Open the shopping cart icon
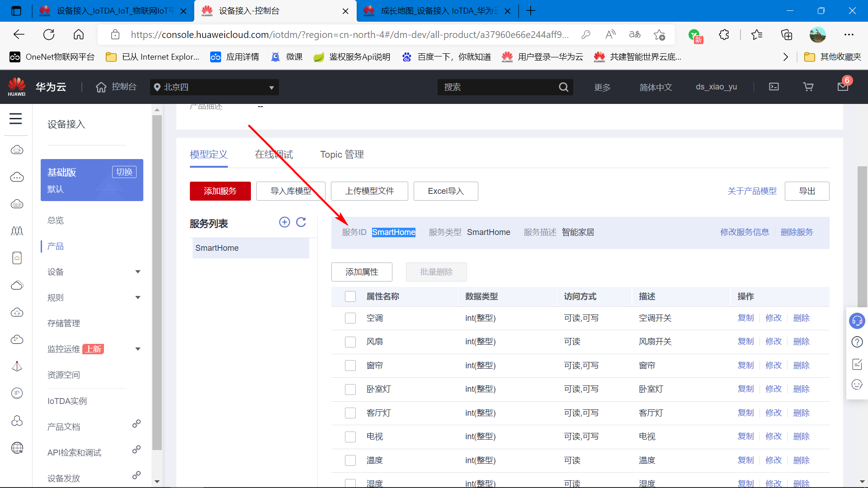The height and width of the screenshot is (488, 868). coord(808,87)
